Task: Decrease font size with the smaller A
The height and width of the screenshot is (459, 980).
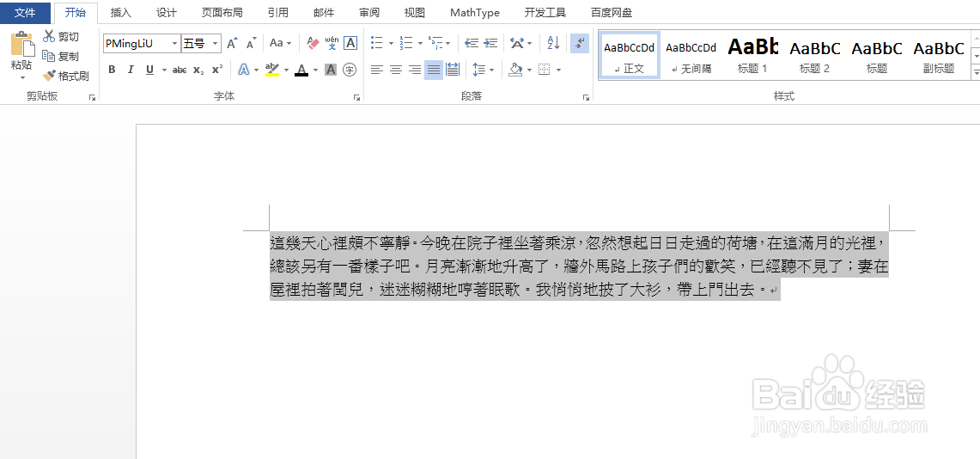Action: pos(251,43)
